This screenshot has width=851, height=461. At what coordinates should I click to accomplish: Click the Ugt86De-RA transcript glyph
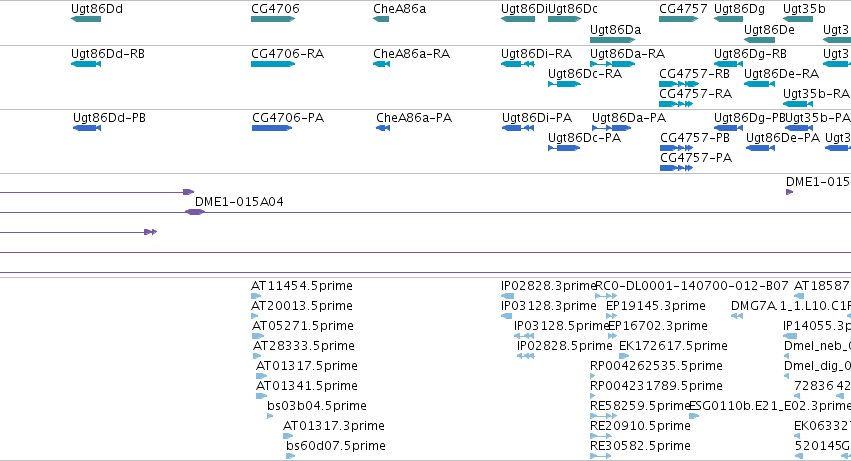pyautogui.click(x=759, y=84)
